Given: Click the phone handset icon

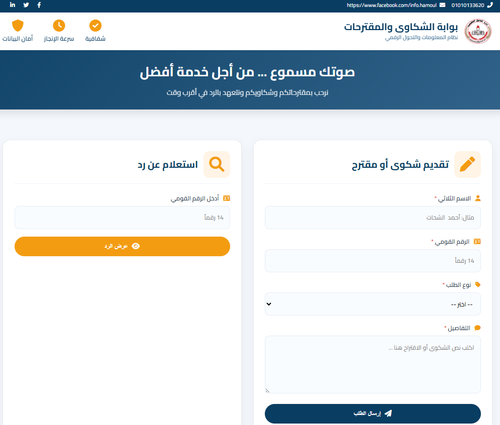Looking at the screenshot, I should (490, 5).
